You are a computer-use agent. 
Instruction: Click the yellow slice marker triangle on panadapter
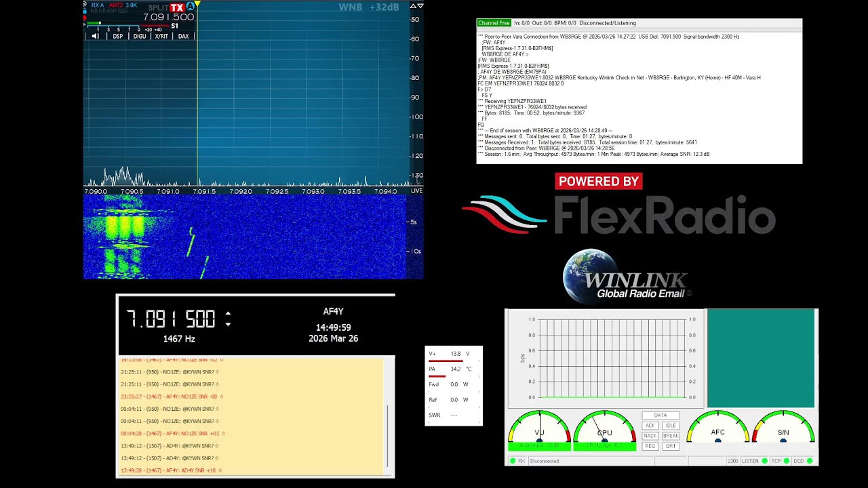197,5
